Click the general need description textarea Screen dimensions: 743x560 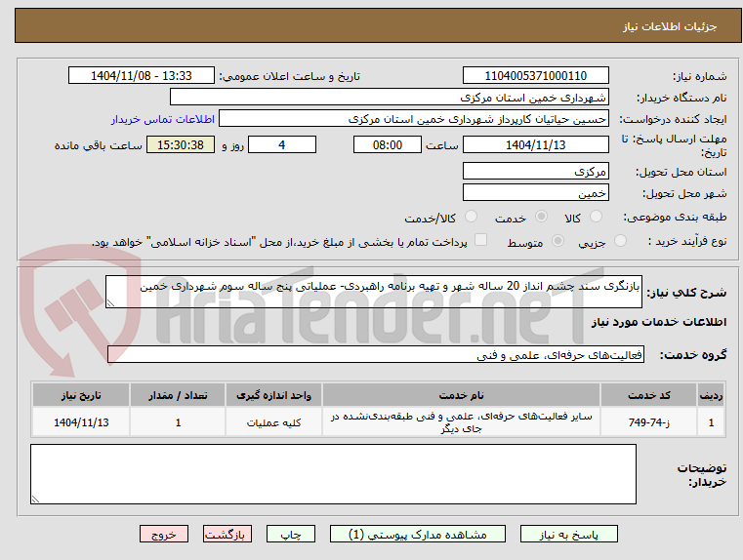tap(374, 292)
